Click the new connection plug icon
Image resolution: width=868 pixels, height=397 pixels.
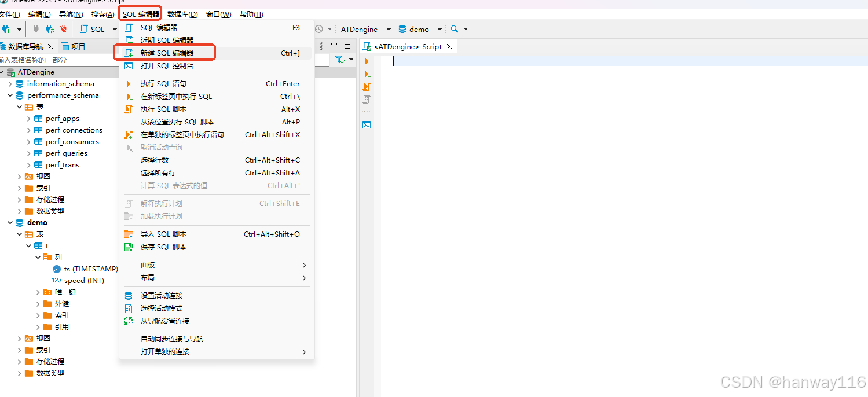(x=6, y=29)
